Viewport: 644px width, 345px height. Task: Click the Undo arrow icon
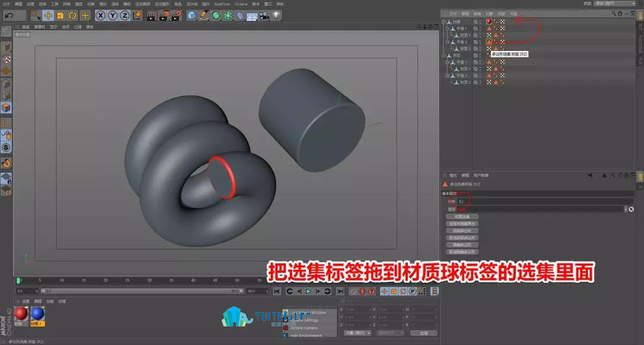pyautogui.click(x=10, y=16)
